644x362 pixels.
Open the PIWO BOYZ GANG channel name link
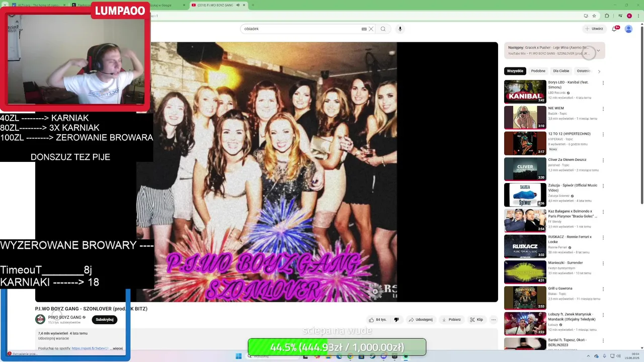[x=64, y=317]
